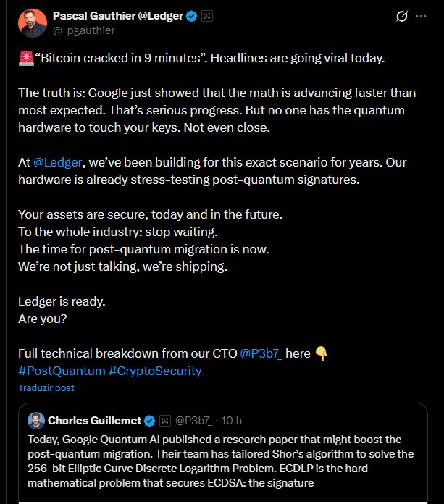Image resolution: width=444 pixels, height=504 pixels.
Task: Click Charles Guillemet's blue verified badge
Action: 150,421
